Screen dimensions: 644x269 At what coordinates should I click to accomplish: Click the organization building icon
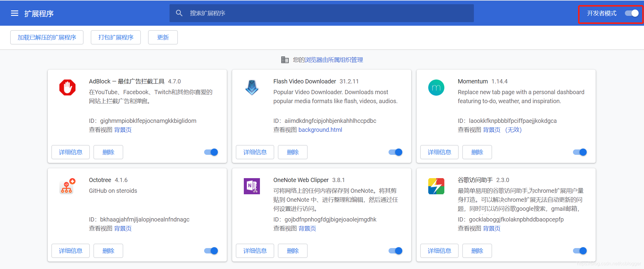(285, 60)
